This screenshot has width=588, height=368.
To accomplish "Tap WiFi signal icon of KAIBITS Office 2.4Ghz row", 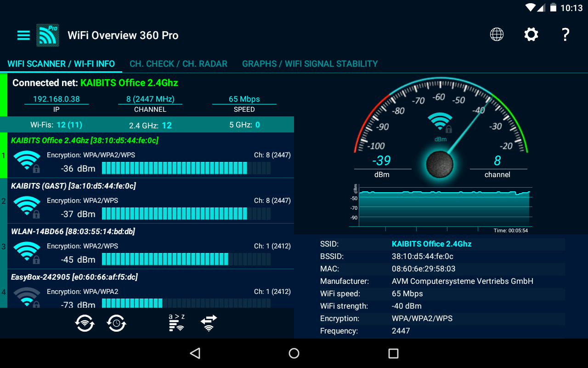I will point(27,161).
